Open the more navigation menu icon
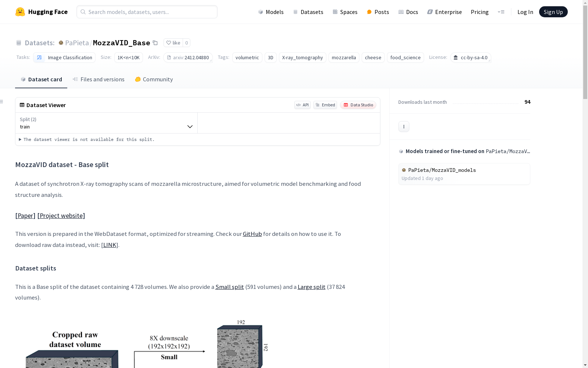 pos(501,12)
